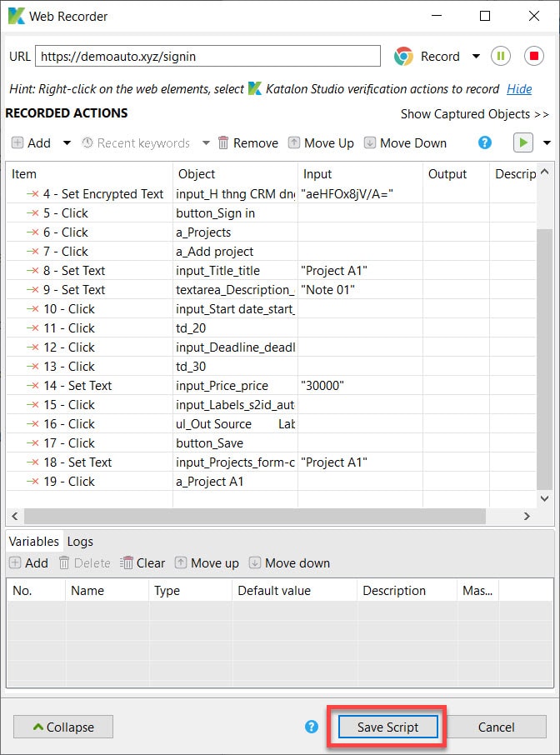Click Move Up in Recorded Actions toolbar
The width and height of the screenshot is (560, 755).
321,143
